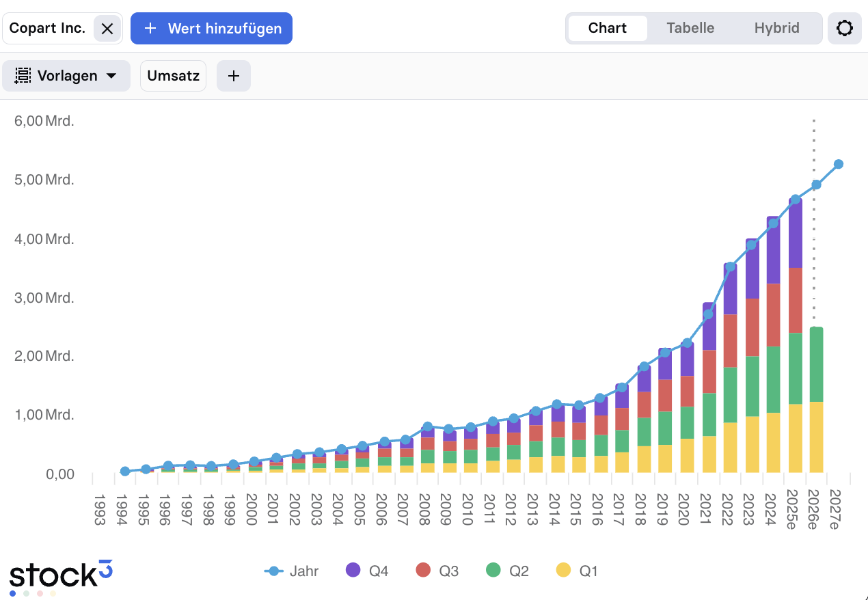The height and width of the screenshot is (600, 868).
Task: Hide the Q3 series via legend
Action: pos(437,571)
